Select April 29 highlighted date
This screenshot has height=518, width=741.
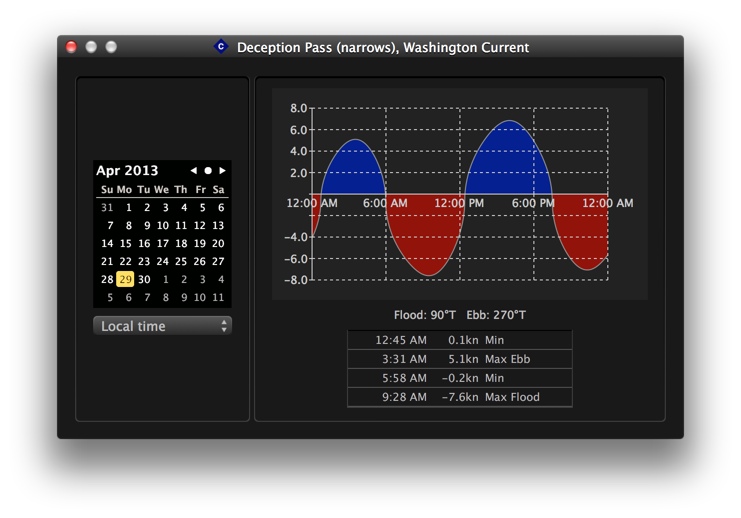click(125, 279)
